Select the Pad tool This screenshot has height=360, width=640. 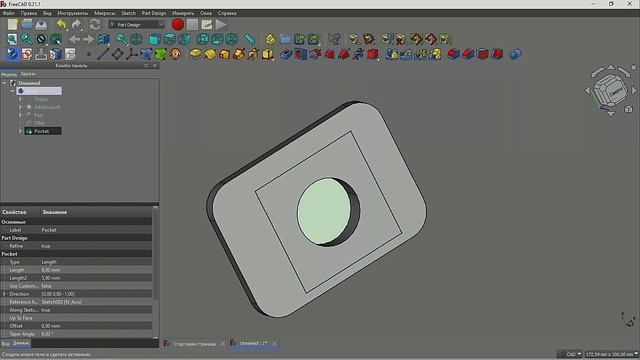(x=196, y=54)
